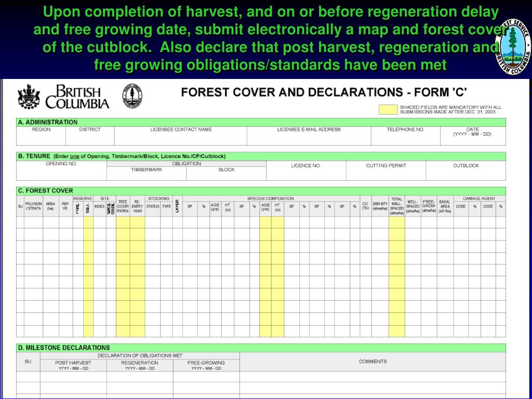
Task: Click the British Columbia coat of arms
Action: [29, 97]
